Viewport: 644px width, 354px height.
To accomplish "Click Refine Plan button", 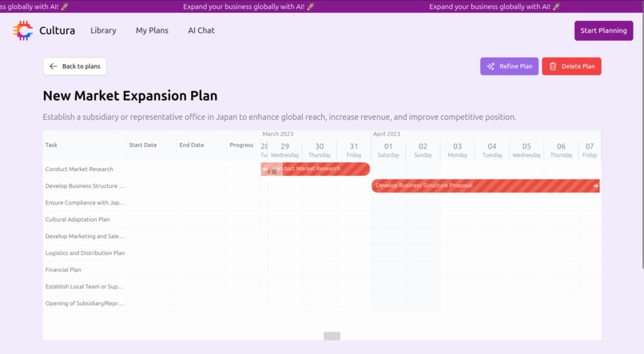I will point(509,66).
